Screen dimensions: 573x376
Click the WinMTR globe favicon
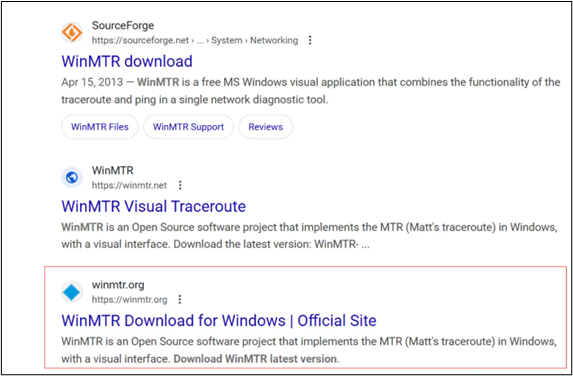(72, 178)
